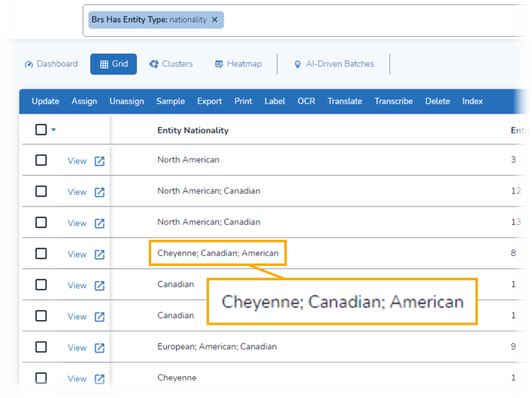Image resolution: width=532 pixels, height=398 pixels.
Task: Click Export in the action bar
Action: 210,101
